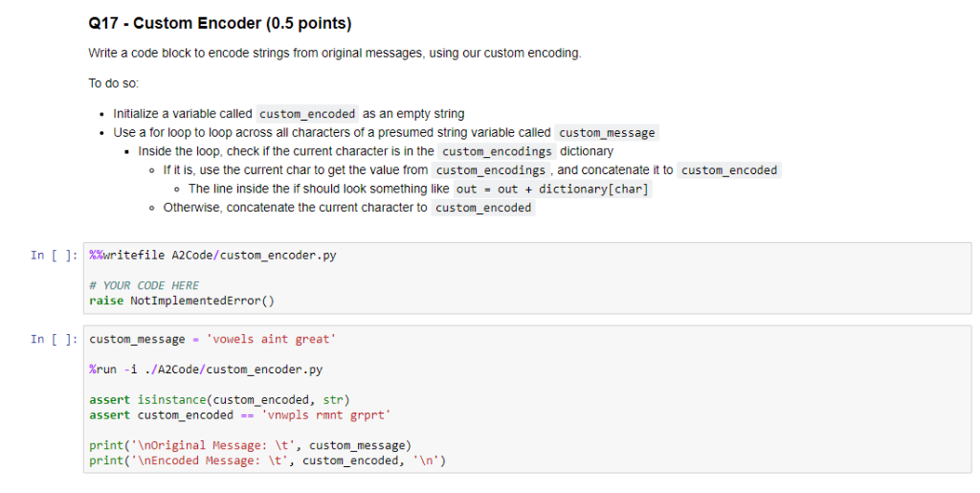Click the print Encoded Message line
The height and width of the screenshot is (493, 980).
[x=268, y=460]
